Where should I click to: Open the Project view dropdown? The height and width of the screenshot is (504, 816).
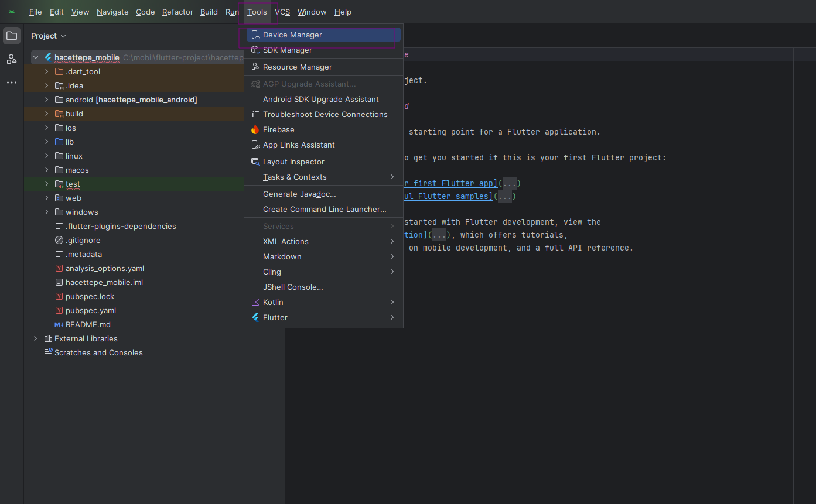[x=63, y=36]
